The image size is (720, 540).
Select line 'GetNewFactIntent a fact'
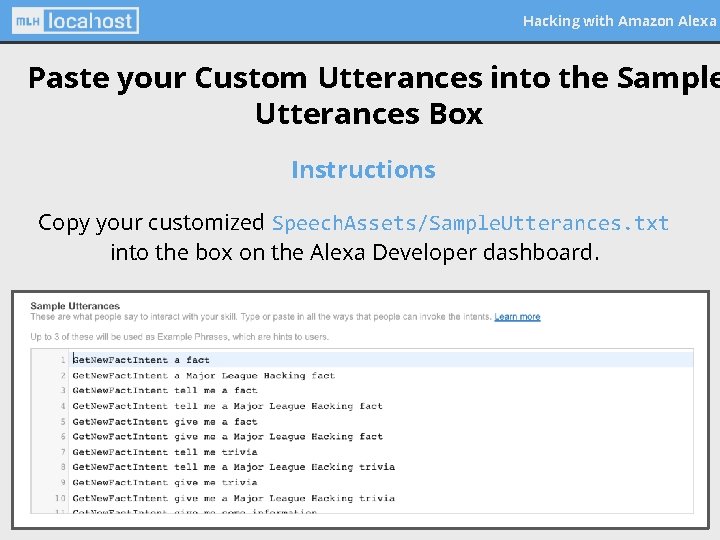[x=141, y=360]
